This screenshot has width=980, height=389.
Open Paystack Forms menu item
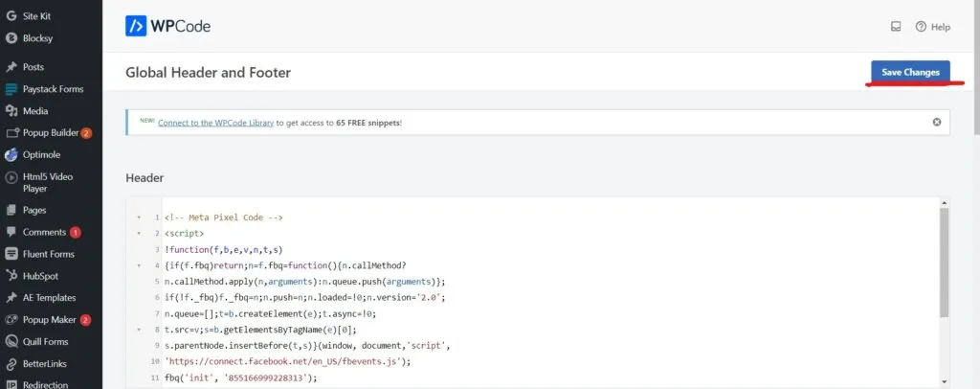click(x=54, y=89)
